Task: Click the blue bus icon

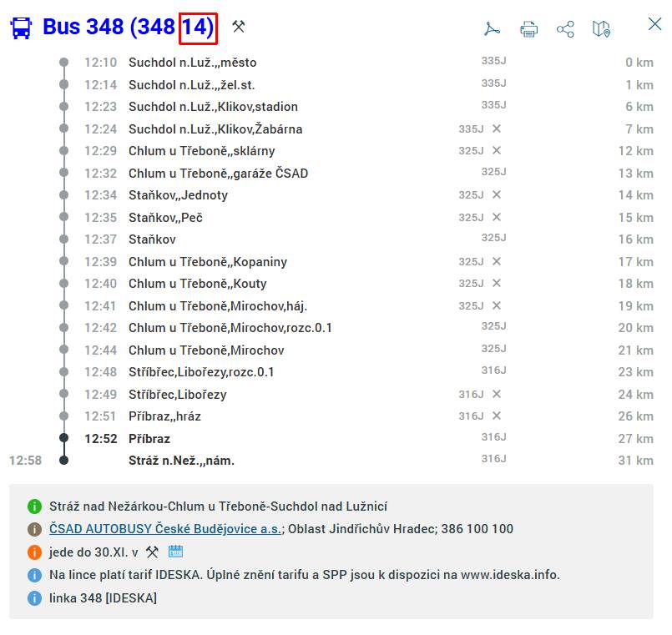Action: [21, 28]
